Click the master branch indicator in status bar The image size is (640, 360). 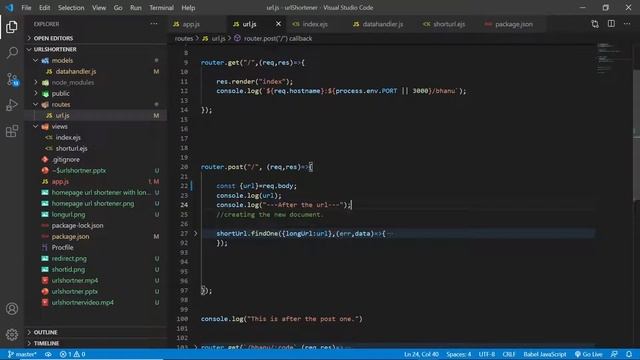pos(22,354)
